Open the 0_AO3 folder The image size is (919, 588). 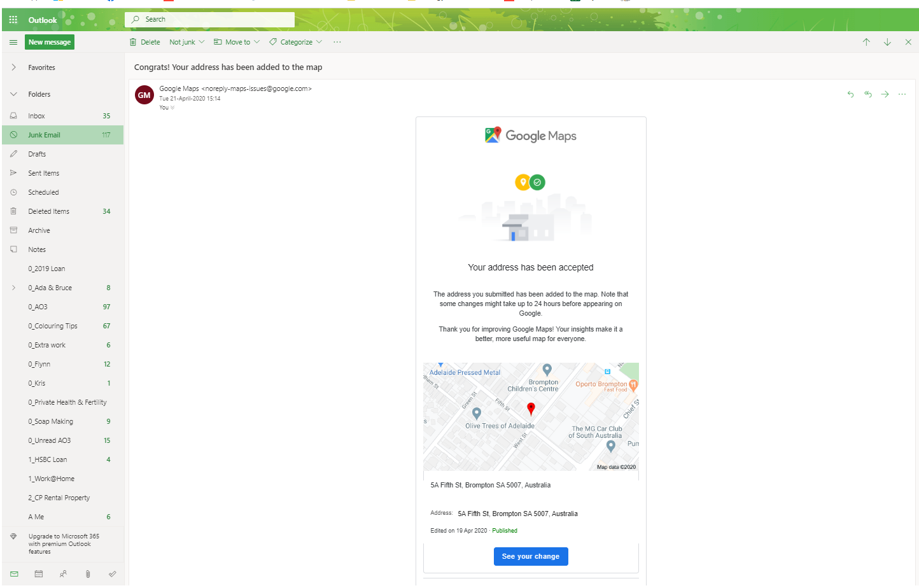click(63, 307)
